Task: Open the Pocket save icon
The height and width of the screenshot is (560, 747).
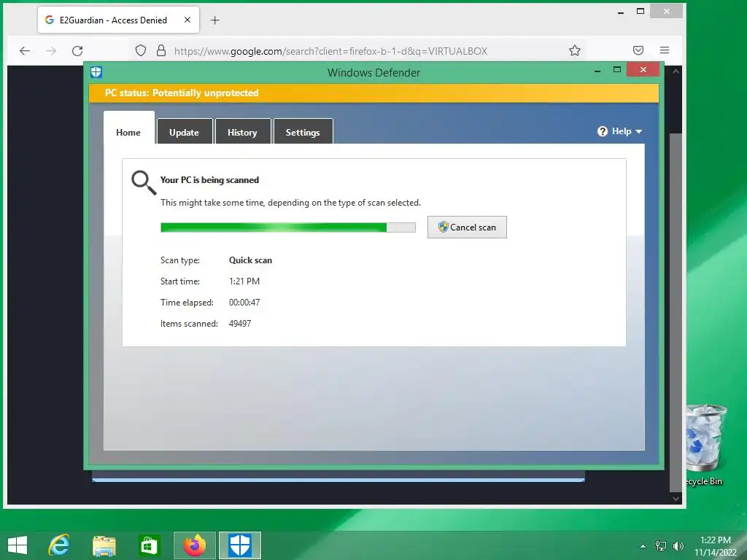Action: (638, 50)
